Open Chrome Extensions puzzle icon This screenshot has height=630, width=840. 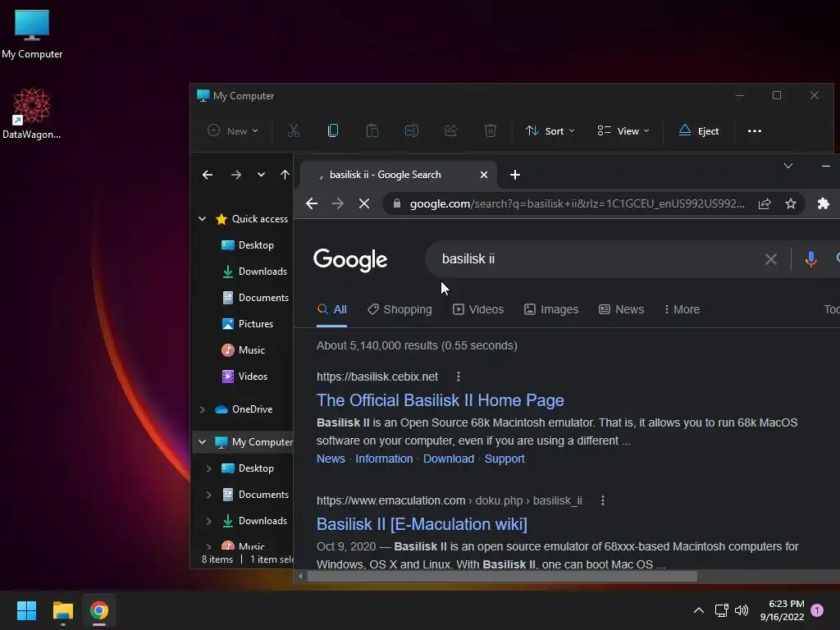pos(824,203)
